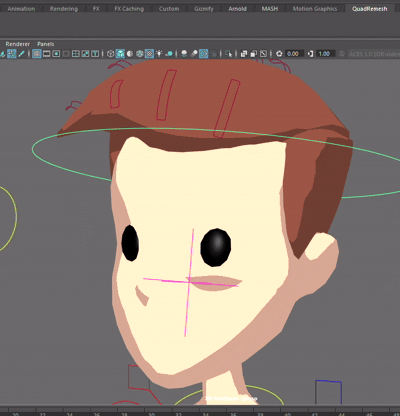Toggle the Depth of Field icon
Image resolution: width=400 pixels, height=416 pixels.
click(214, 54)
